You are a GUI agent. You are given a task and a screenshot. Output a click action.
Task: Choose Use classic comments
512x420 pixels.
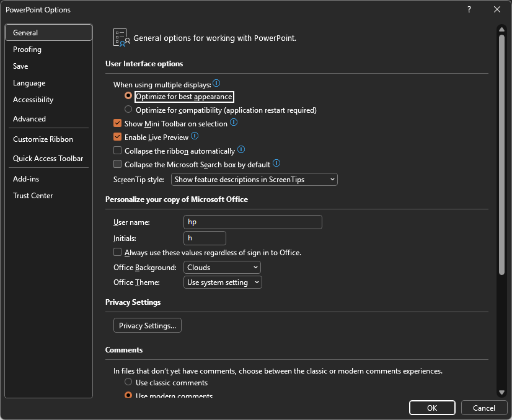128,382
